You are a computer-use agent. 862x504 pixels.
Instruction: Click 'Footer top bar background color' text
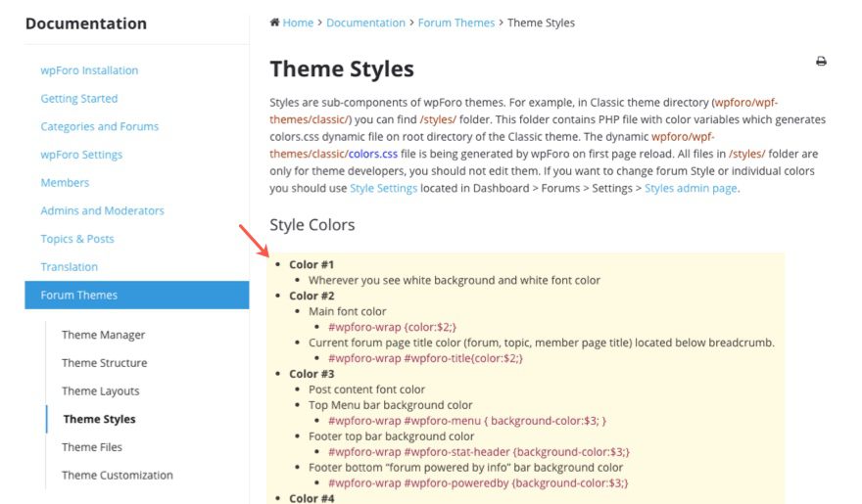[x=391, y=435]
